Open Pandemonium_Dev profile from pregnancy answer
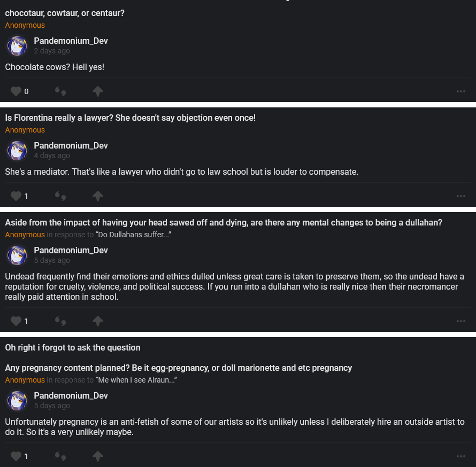Image resolution: width=476 pixels, height=467 pixels. 71,396
